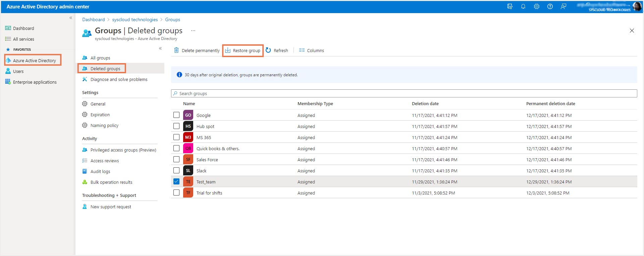Open notifications bell icon

[x=523, y=6]
